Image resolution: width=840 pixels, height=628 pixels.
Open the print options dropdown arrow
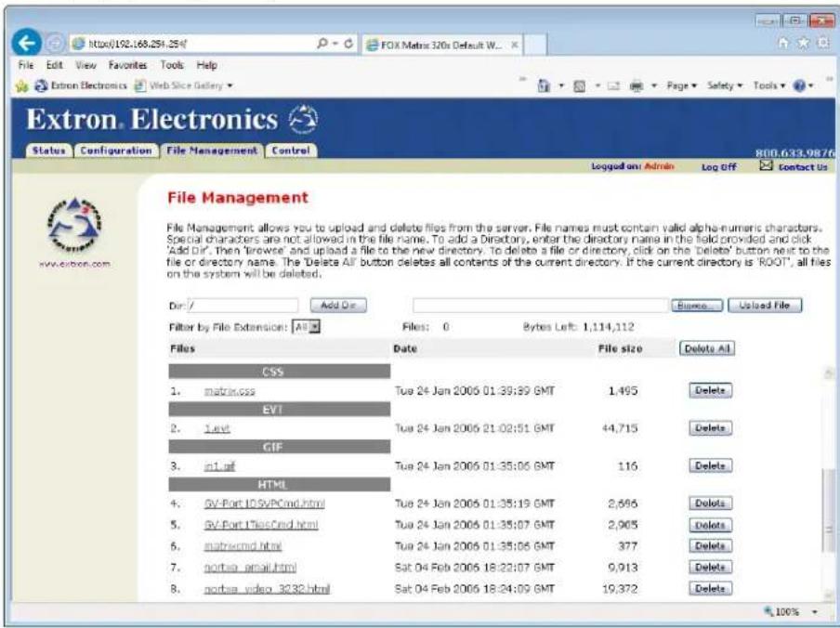pyautogui.click(x=653, y=86)
